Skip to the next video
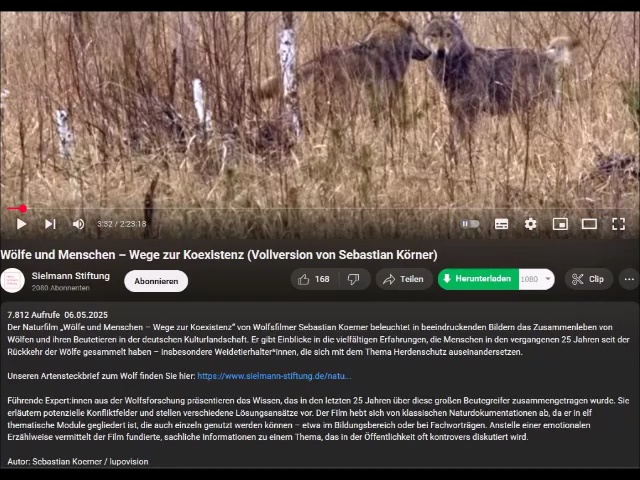The image size is (640, 480). pyautogui.click(x=50, y=224)
